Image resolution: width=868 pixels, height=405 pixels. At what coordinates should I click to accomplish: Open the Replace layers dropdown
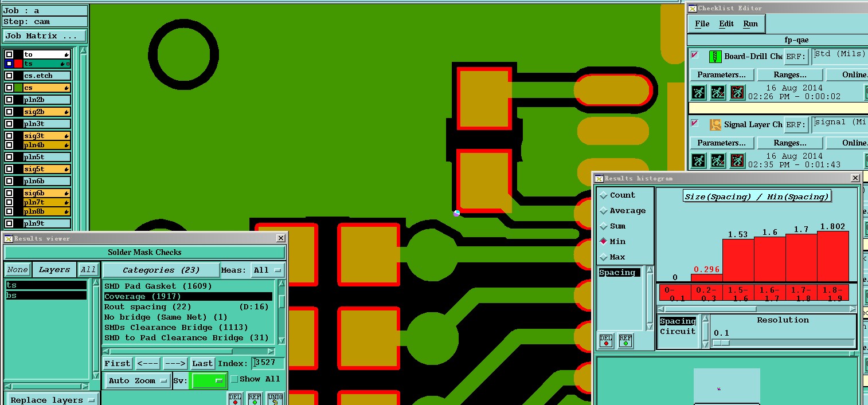click(53, 400)
